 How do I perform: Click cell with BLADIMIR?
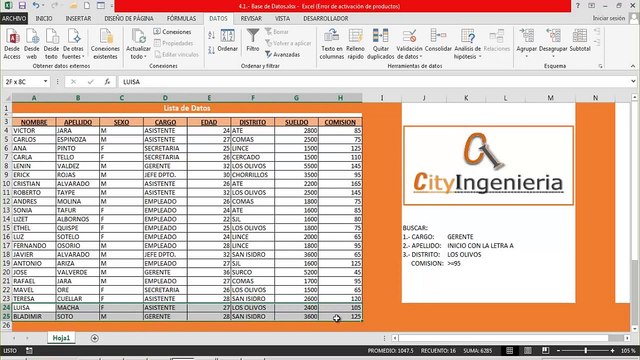34,316
